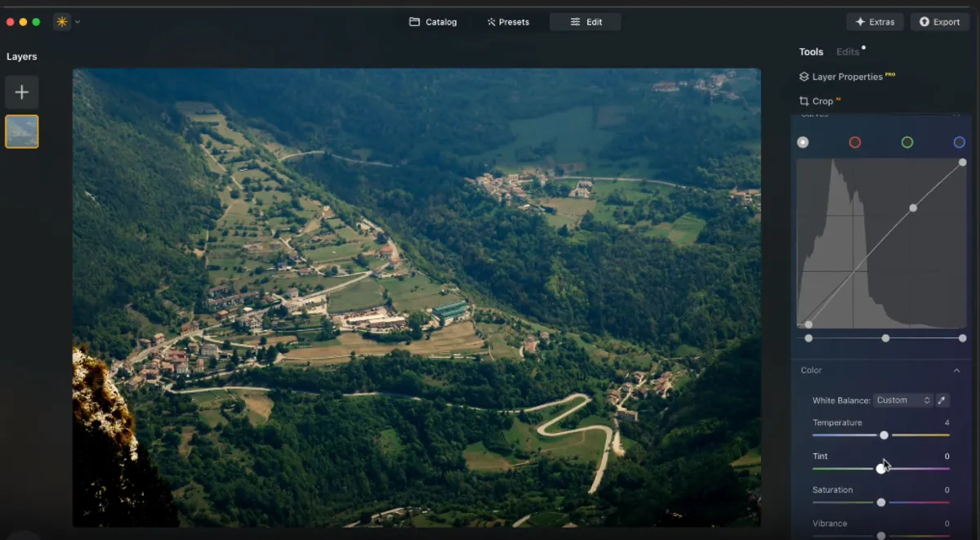
Task: Open the White Balance Custom dropdown
Action: [x=902, y=400]
